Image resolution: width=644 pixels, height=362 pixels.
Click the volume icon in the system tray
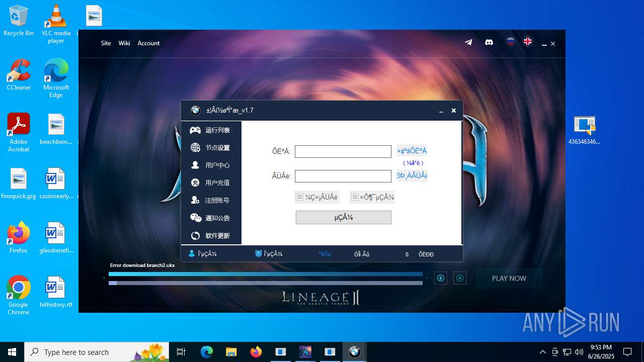tap(579, 352)
